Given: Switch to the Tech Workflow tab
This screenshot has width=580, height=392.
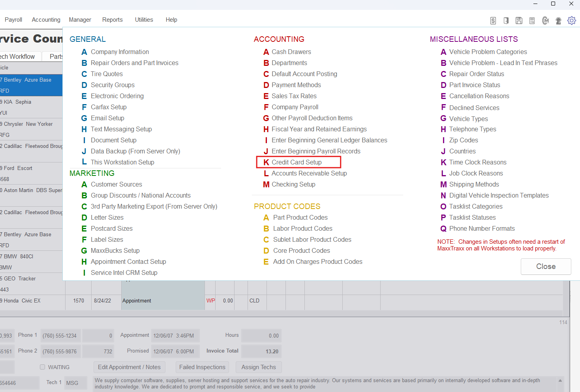Looking at the screenshot, I should (x=18, y=56).
